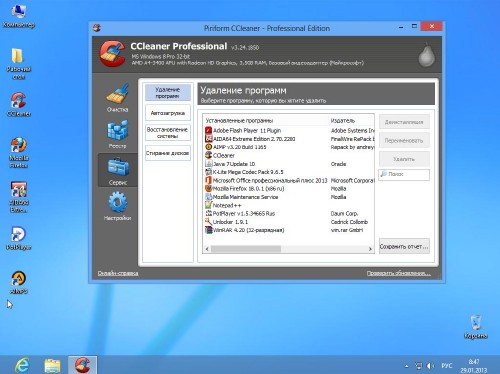Switch to Восстановление системы tab
Viewport: 500px width, 374px height.
click(168, 133)
